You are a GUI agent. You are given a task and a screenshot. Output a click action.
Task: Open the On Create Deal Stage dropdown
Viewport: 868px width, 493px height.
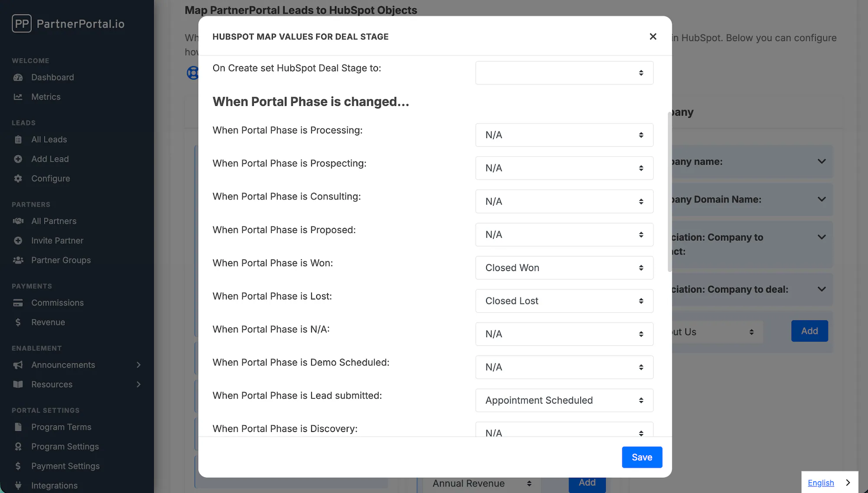[564, 73]
